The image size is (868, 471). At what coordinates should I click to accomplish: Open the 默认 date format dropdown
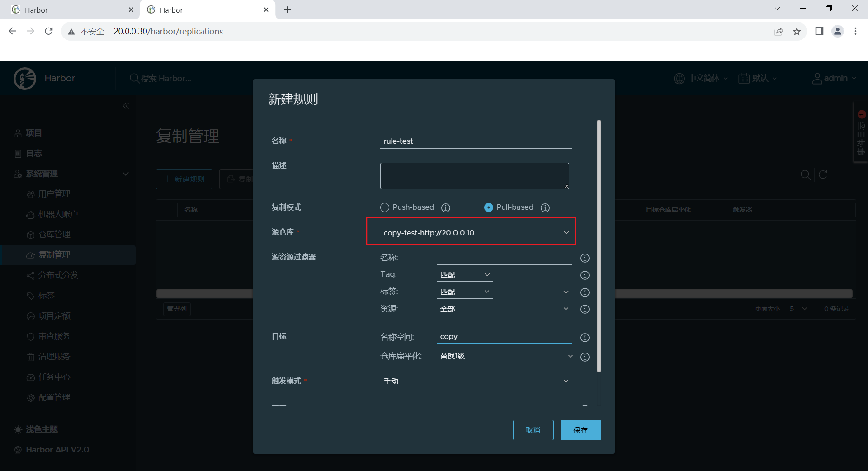[x=758, y=78]
